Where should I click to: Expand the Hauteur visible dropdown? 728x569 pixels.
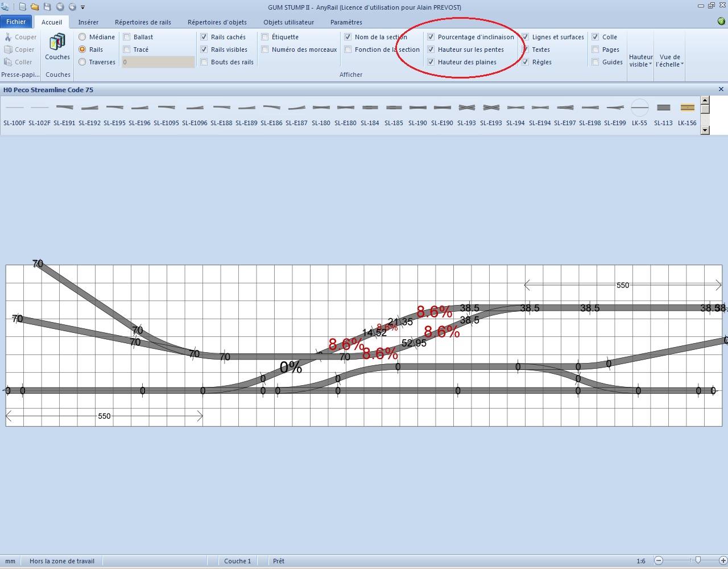click(x=641, y=60)
